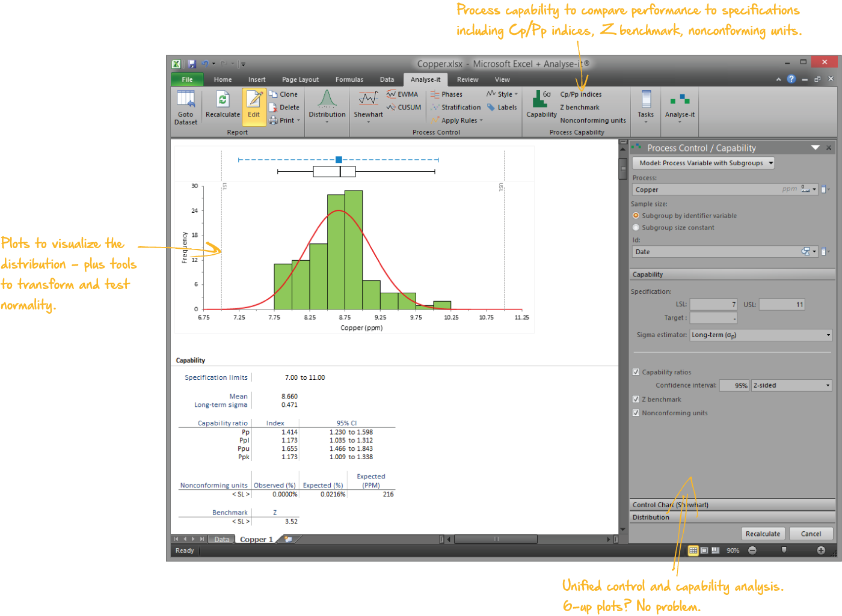Click the Capability 6σ icon

(x=541, y=104)
